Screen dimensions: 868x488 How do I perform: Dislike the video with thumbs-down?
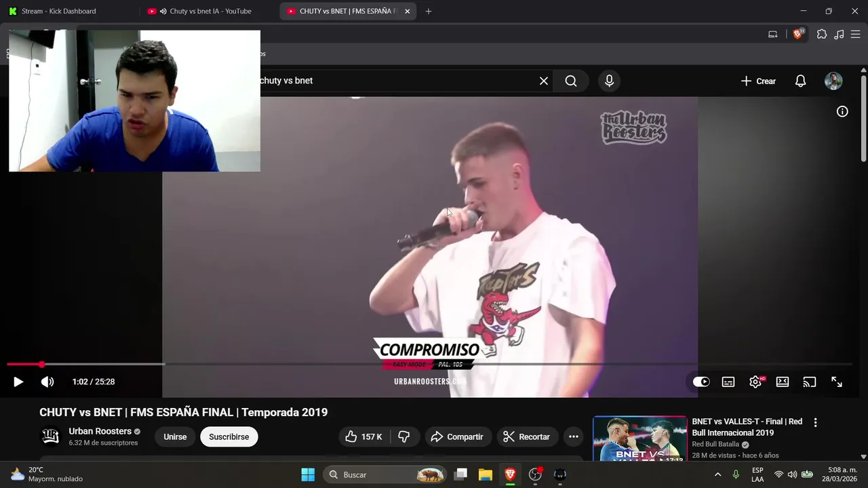pos(404,437)
